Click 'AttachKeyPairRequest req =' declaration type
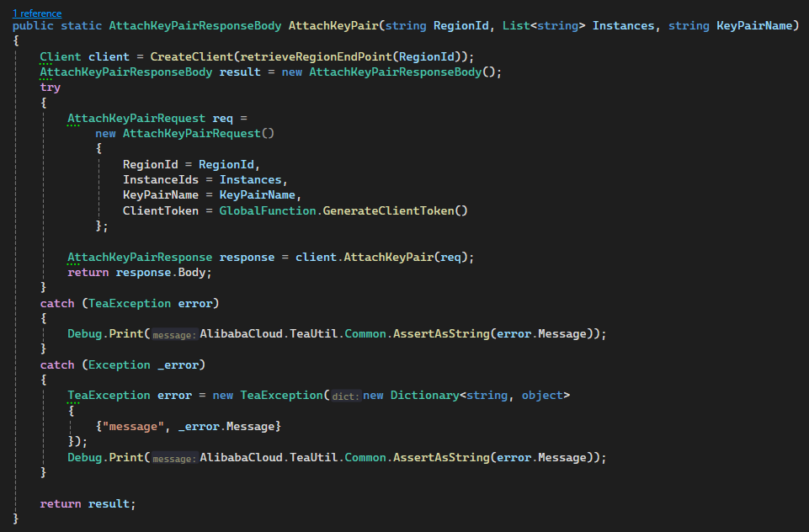Screen dimensions: 809x532 (x=136, y=118)
